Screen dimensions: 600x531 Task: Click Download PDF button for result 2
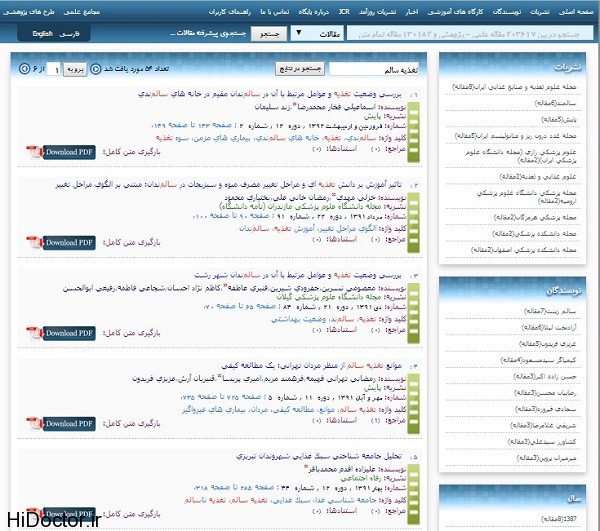pos(68,243)
